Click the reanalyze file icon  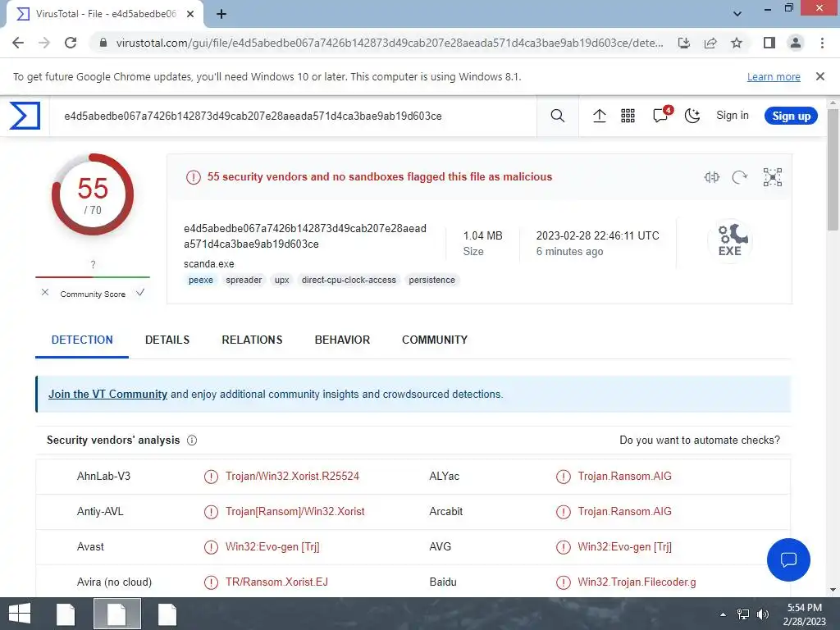pos(740,177)
